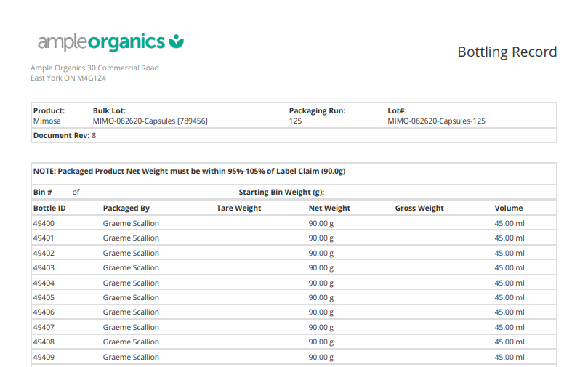Click the Bin # label
This screenshot has height=367, width=588.
pyautogui.click(x=43, y=193)
